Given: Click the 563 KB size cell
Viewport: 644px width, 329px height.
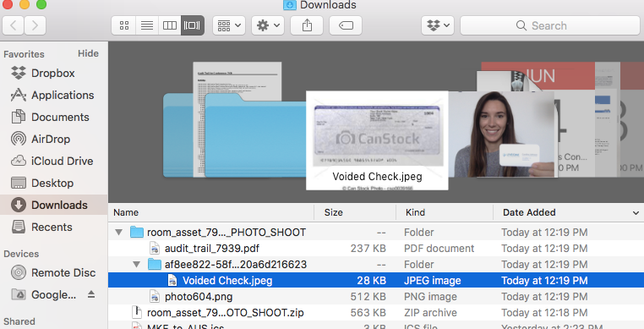Looking at the screenshot, I should [x=368, y=313].
